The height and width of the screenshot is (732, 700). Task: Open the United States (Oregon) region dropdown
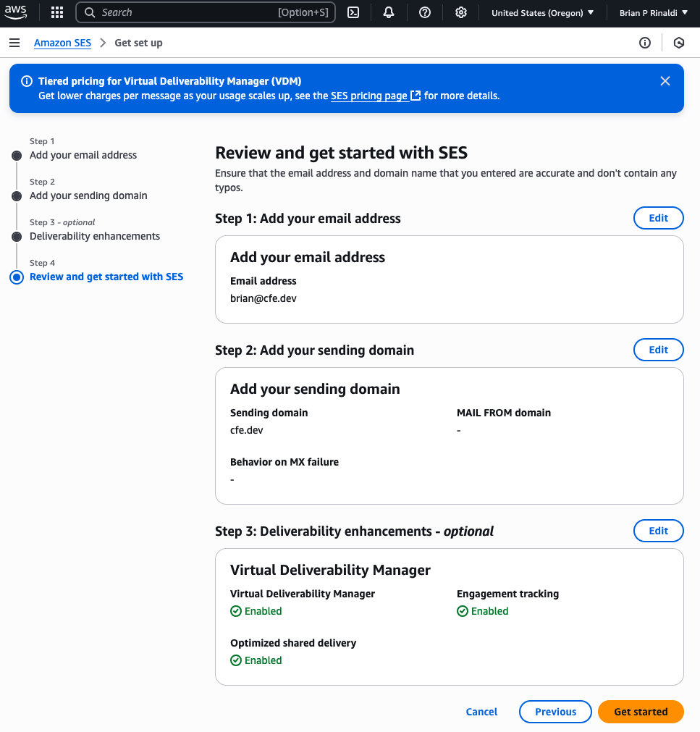point(543,12)
